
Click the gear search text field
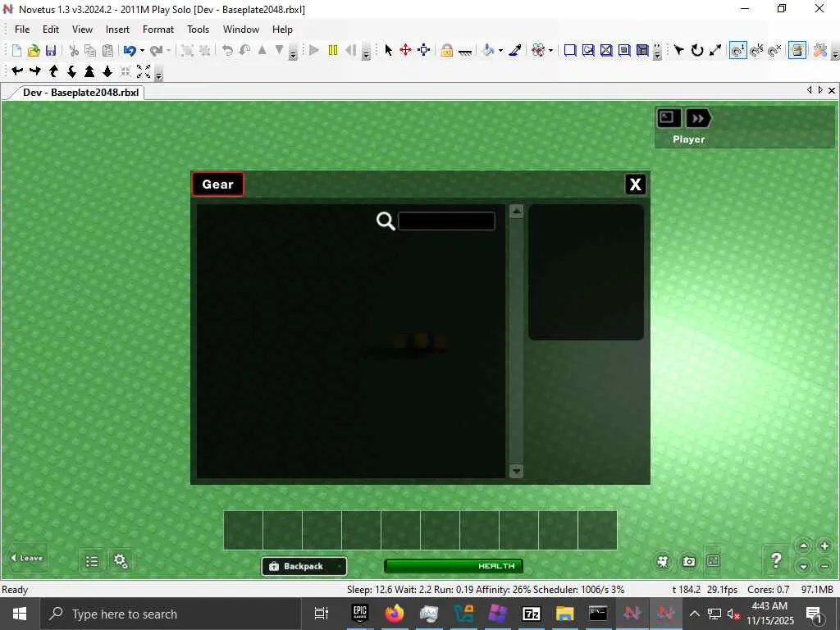[x=446, y=221]
